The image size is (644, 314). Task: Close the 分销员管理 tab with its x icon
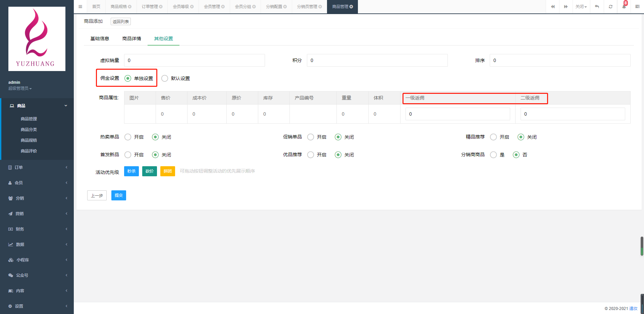pos(320,7)
